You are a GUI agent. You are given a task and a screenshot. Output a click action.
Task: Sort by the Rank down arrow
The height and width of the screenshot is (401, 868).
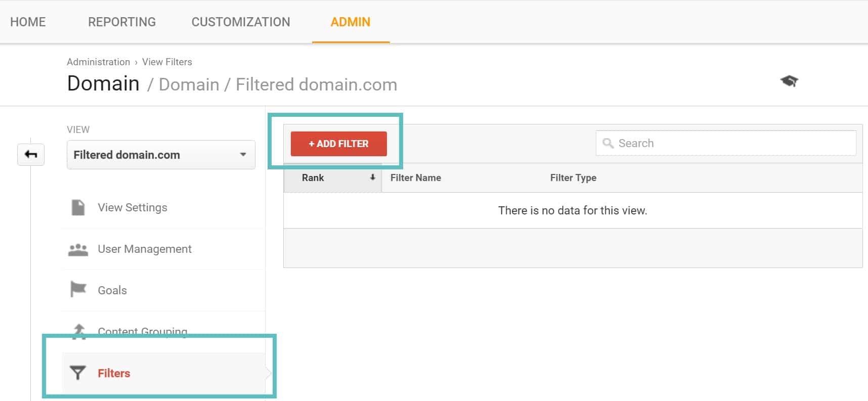click(373, 177)
